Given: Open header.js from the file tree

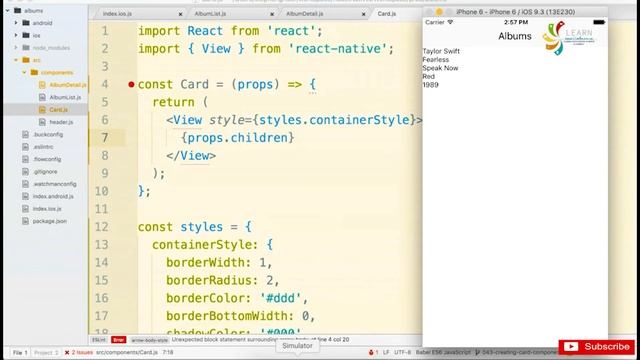Looking at the screenshot, I should click(61, 122).
